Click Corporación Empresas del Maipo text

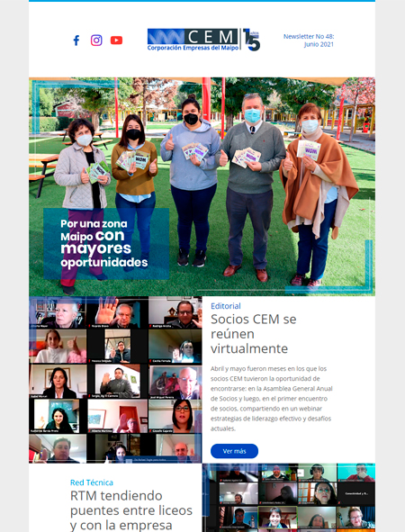[193, 48]
